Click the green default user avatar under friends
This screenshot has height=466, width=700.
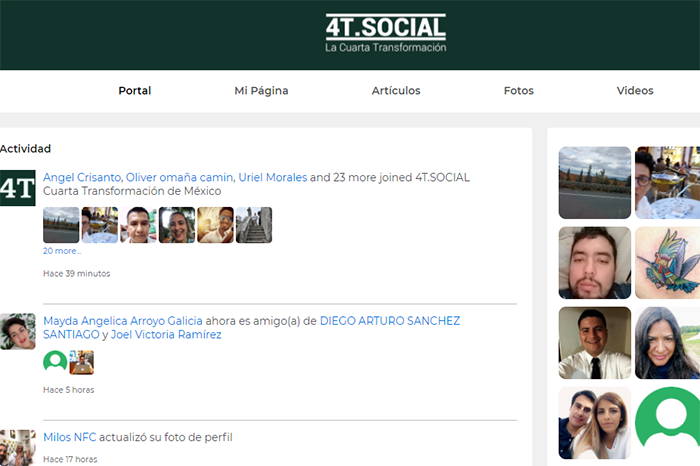(55, 362)
